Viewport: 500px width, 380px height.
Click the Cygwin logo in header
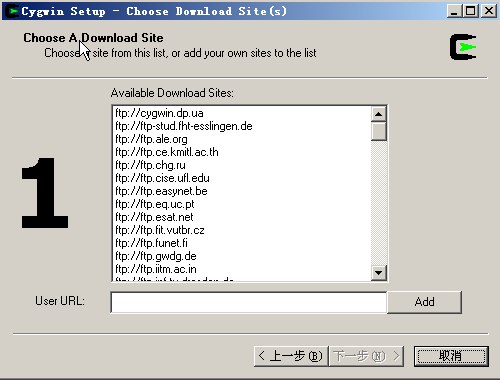point(463,47)
